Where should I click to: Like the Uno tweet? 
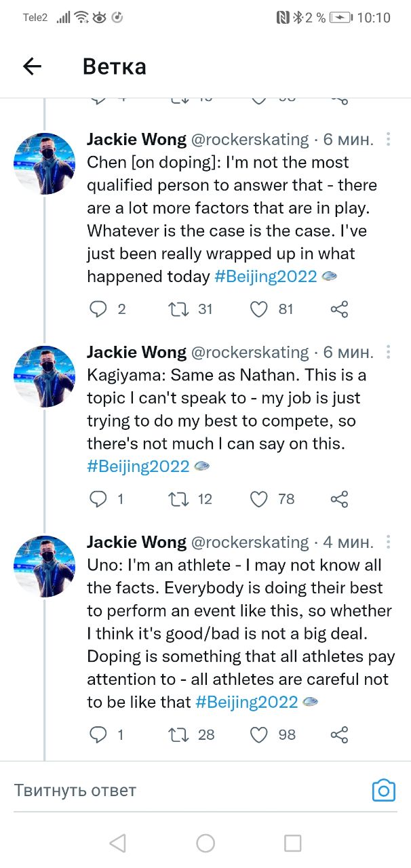tap(259, 734)
